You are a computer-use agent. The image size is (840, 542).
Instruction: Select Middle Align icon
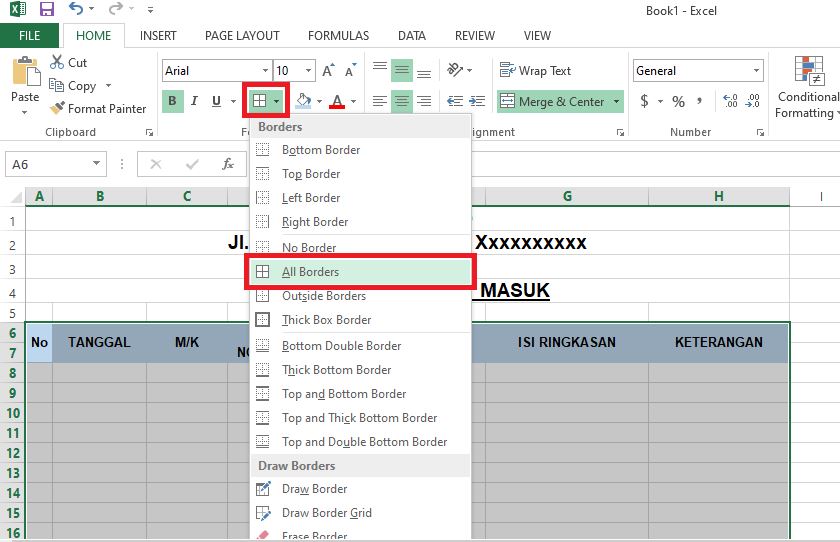coord(402,70)
